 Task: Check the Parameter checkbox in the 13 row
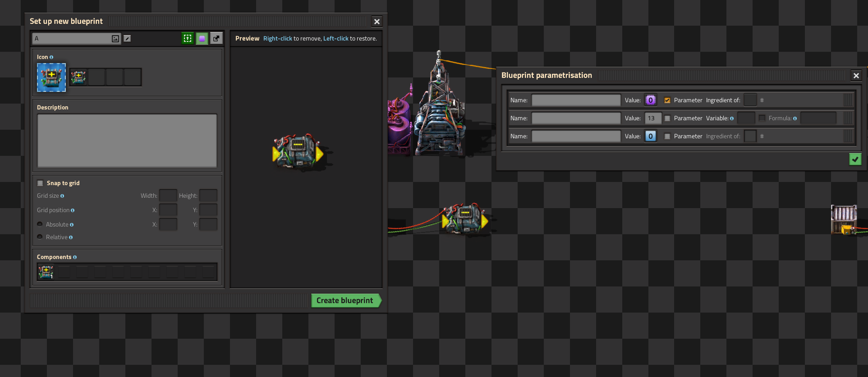pos(667,118)
